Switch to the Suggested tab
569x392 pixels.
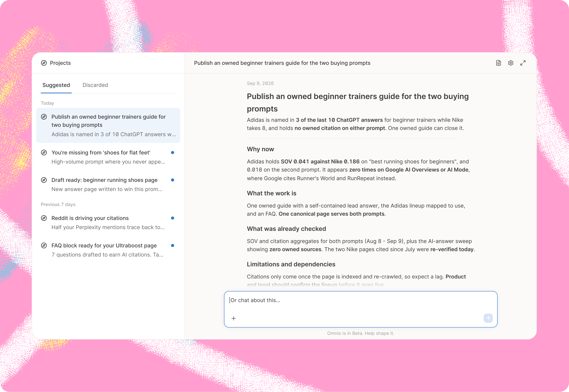click(56, 85)
